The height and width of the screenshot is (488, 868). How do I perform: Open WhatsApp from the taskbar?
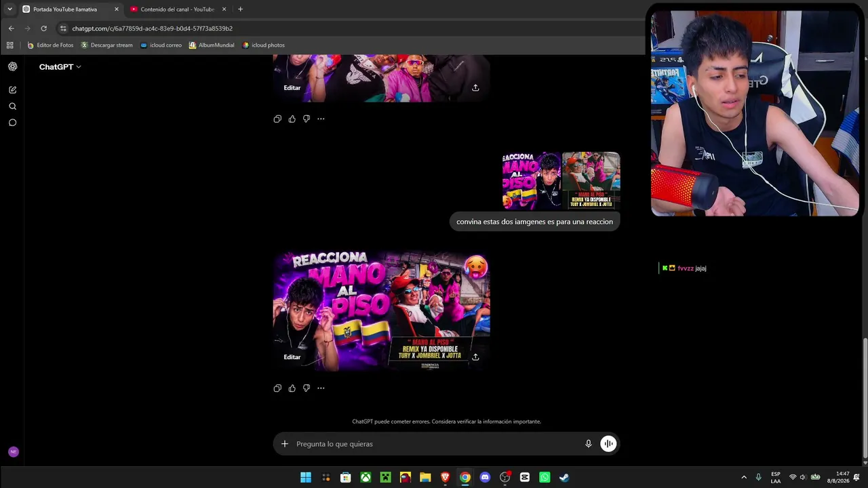pyautogui.click(x=545, y=477)
